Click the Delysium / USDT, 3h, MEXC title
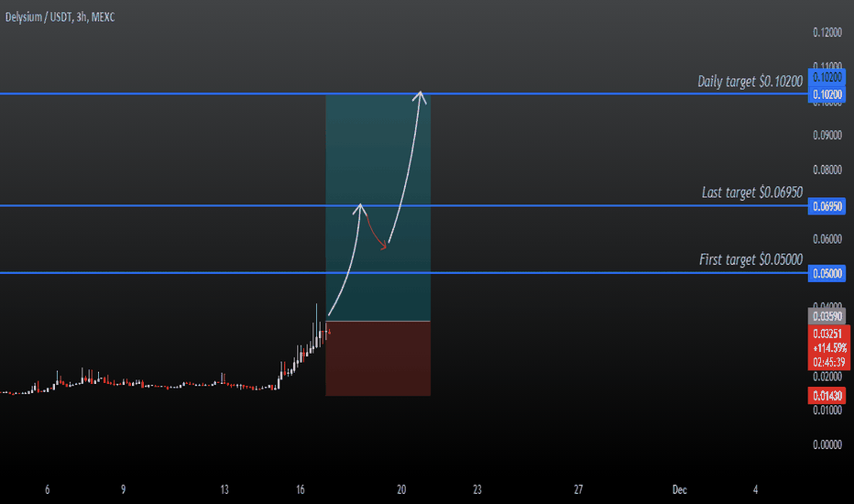This screenshot has height=504, width=854. tap(60, 17)
